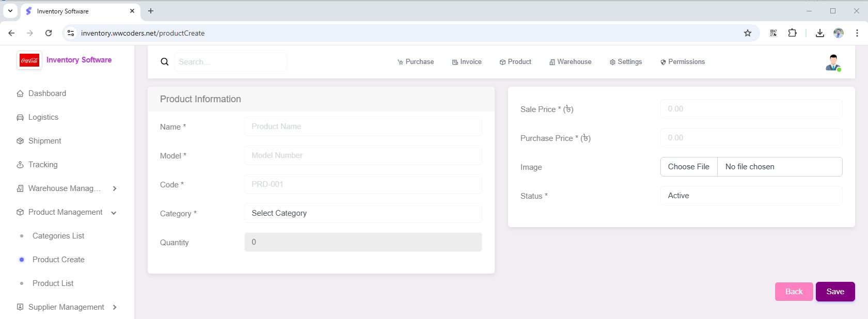The width and height of the screenshot is (868, 319).
Task: Click the Coca-Cola logo in sidebar
Action: 29,60
